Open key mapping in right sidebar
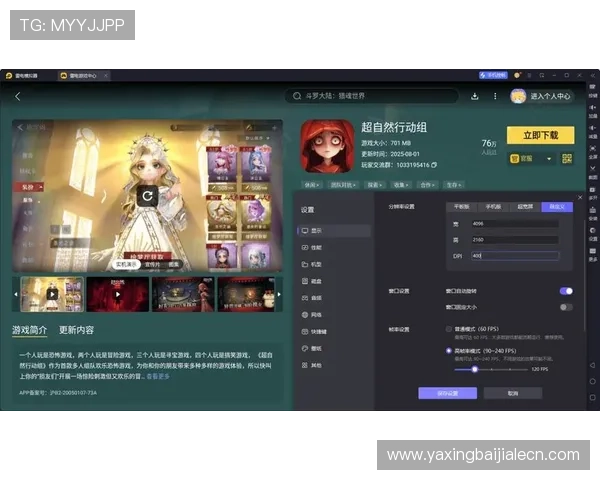 tap(592, 91)
